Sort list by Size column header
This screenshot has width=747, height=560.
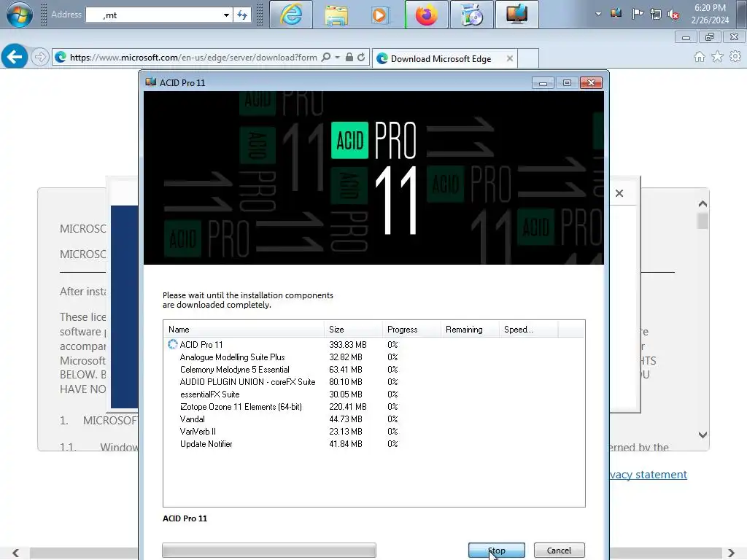click(x=353, y=329)
